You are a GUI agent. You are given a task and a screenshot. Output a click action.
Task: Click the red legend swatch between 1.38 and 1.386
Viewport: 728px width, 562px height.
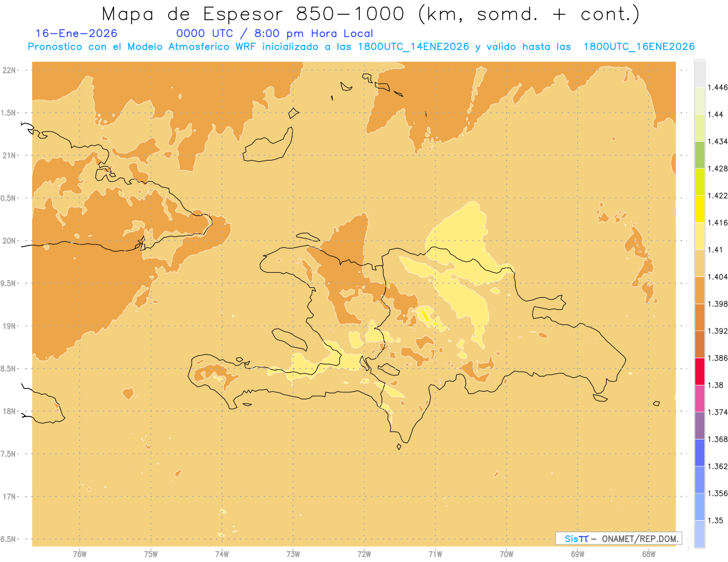pos(699,371)
